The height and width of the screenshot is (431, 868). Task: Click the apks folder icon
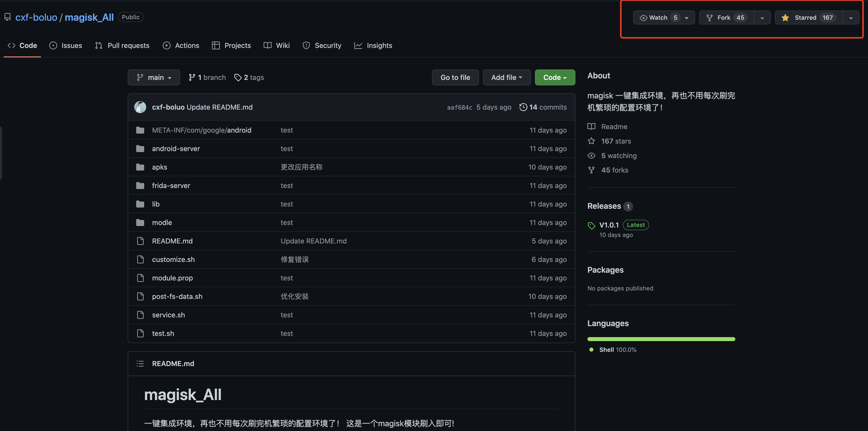click(x=140, y=167)
